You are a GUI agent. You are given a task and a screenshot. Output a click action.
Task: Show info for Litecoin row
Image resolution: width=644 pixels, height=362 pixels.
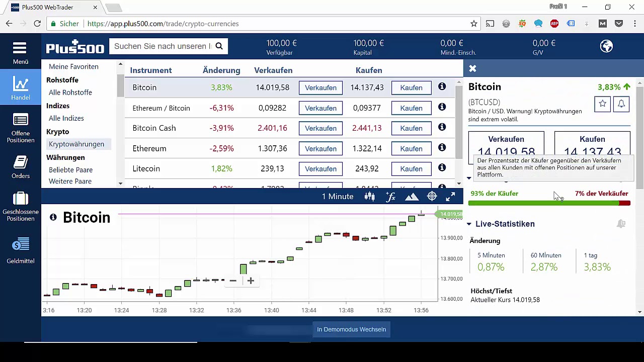(442, 167)
